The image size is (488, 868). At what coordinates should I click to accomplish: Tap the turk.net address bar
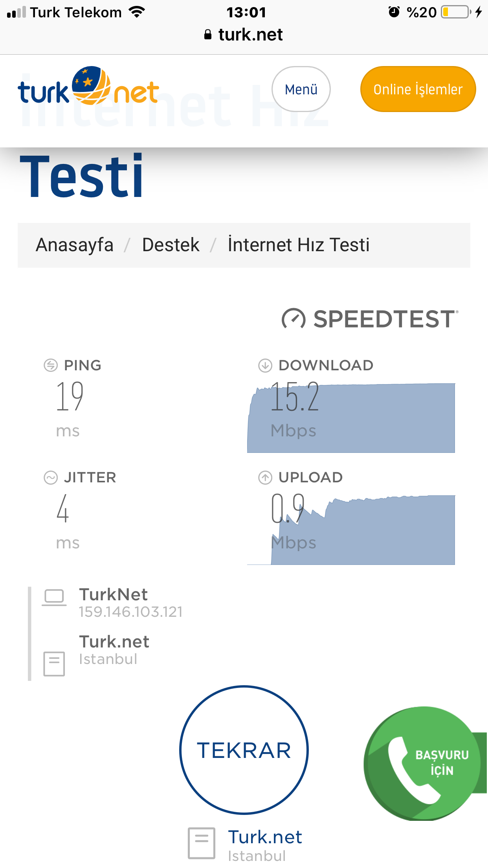pos(244,35)
